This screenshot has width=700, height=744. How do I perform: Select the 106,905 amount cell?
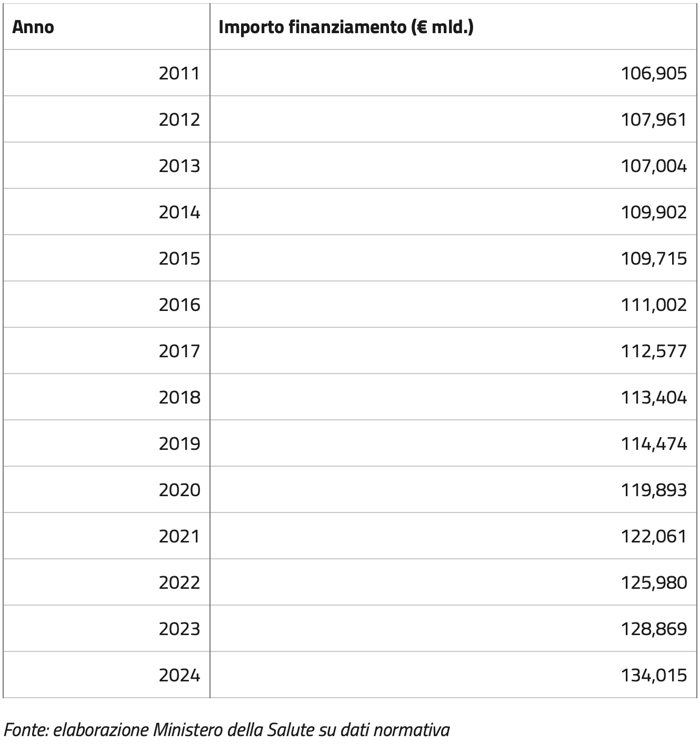tap(654, 73)
